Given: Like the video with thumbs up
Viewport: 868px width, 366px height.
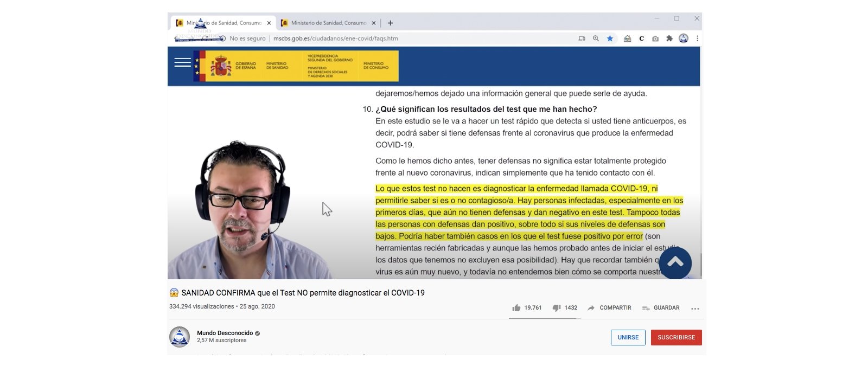Looking at the screenshot, I should point(516,308).
